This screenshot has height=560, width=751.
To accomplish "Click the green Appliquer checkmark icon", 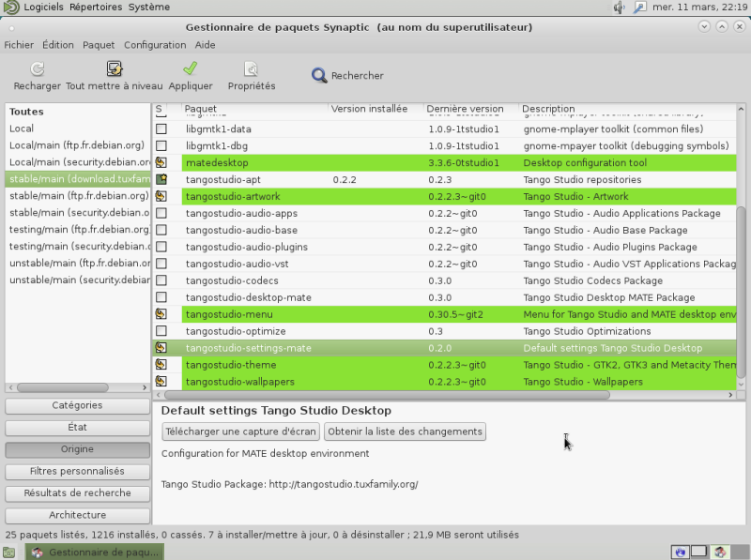I will pyautogui.click(x=191, y=68).
